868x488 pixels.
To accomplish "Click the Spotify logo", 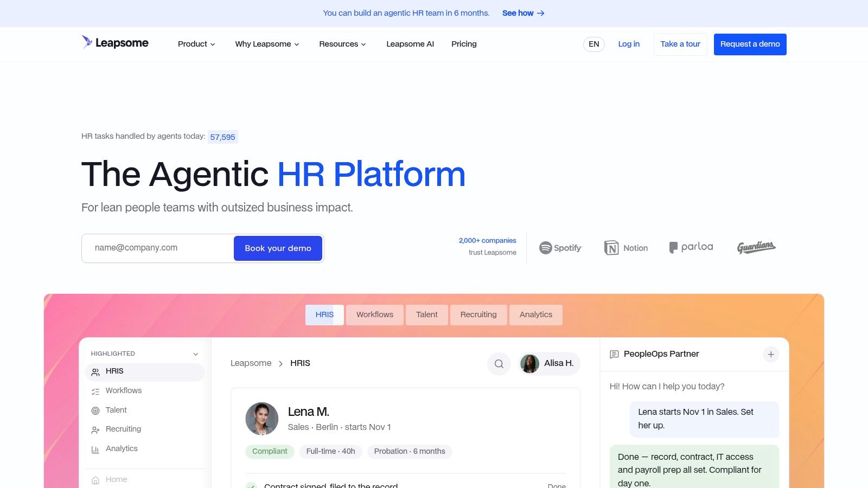I will (560, 248).
